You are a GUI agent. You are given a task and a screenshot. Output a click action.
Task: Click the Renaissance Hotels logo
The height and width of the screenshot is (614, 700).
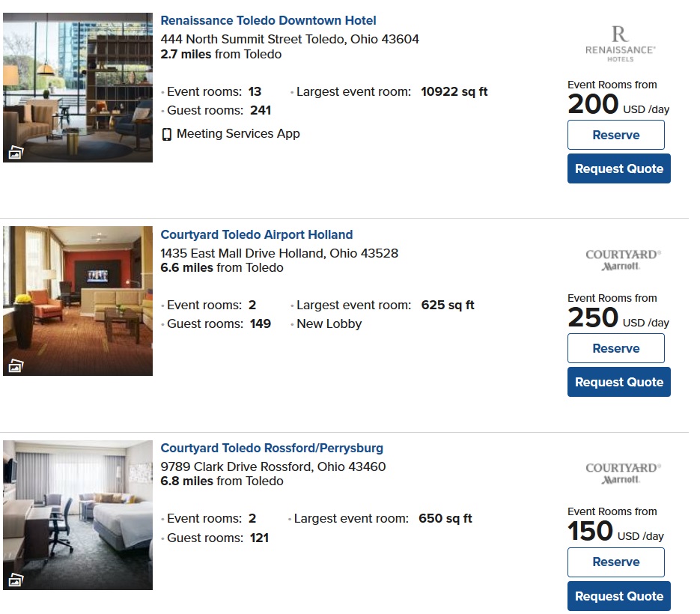pyautogui.click(x=619, y=43)
